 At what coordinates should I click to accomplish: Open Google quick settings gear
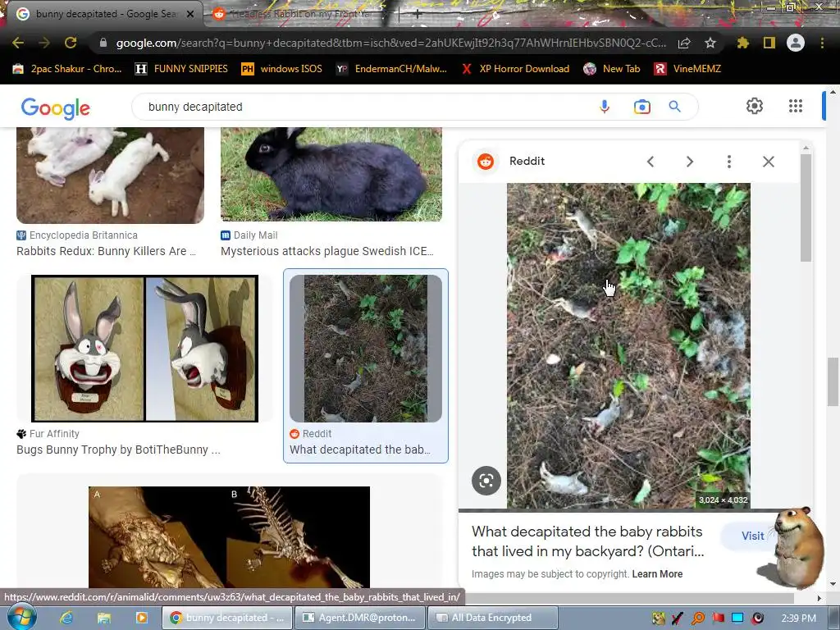tap(755, 106)
